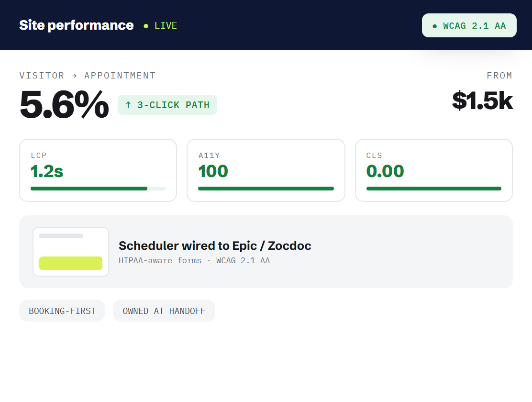Click the $1.5k starting price
The image size is (532, 402).
482,101
